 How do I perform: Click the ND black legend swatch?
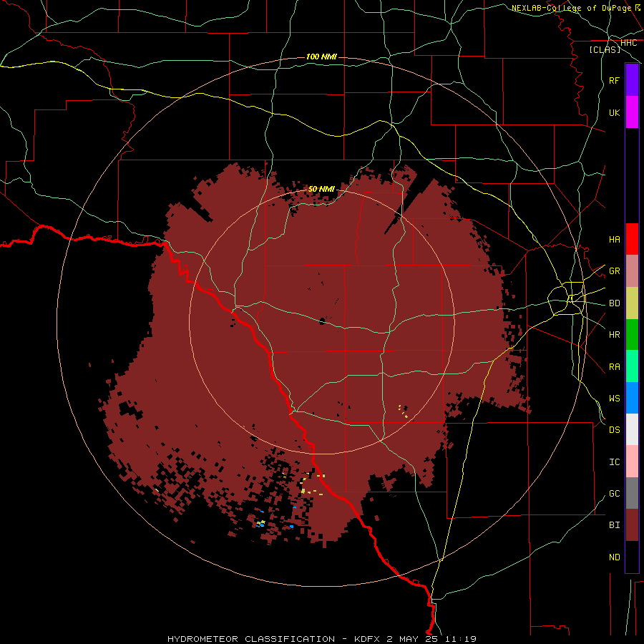coord(632,557)
